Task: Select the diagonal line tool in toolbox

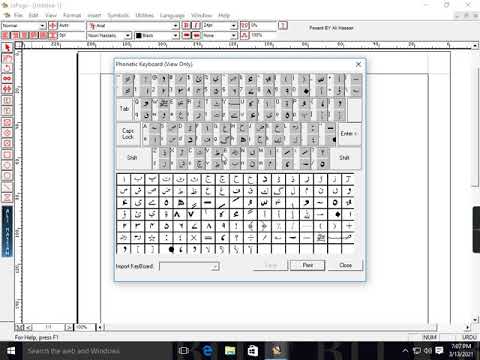Action: pos(7,187)
